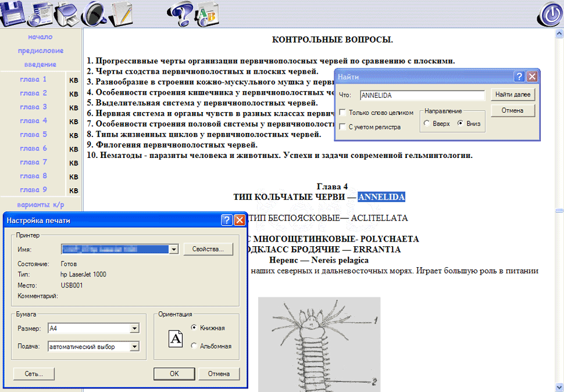Open the question mark help icon
The height and width of the screenshot is (392, 564).
tap(180, 14)
